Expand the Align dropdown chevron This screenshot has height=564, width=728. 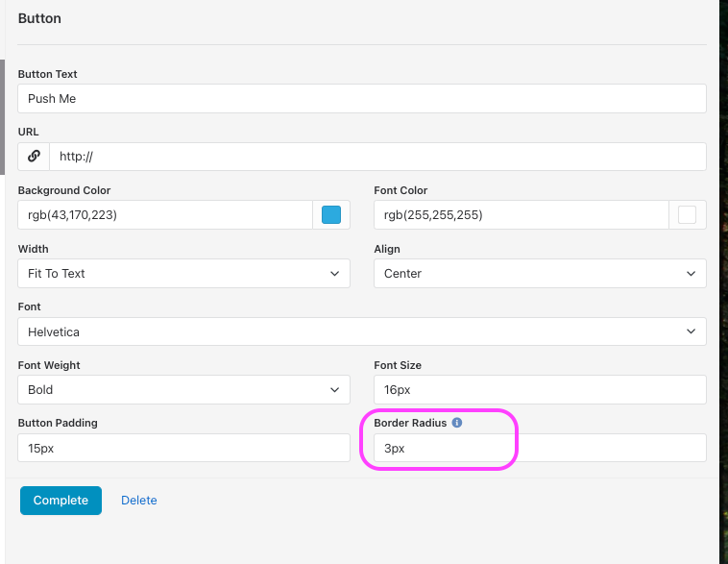tap(691, 274)
